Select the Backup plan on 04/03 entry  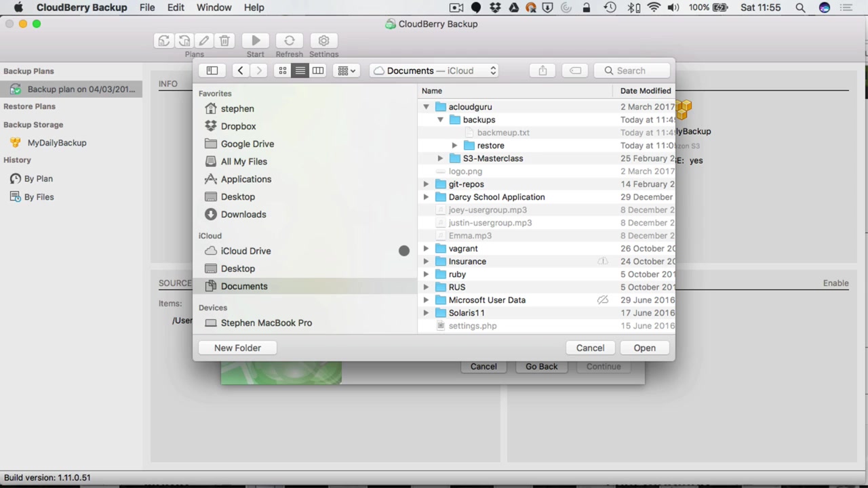tap(71, 89)
